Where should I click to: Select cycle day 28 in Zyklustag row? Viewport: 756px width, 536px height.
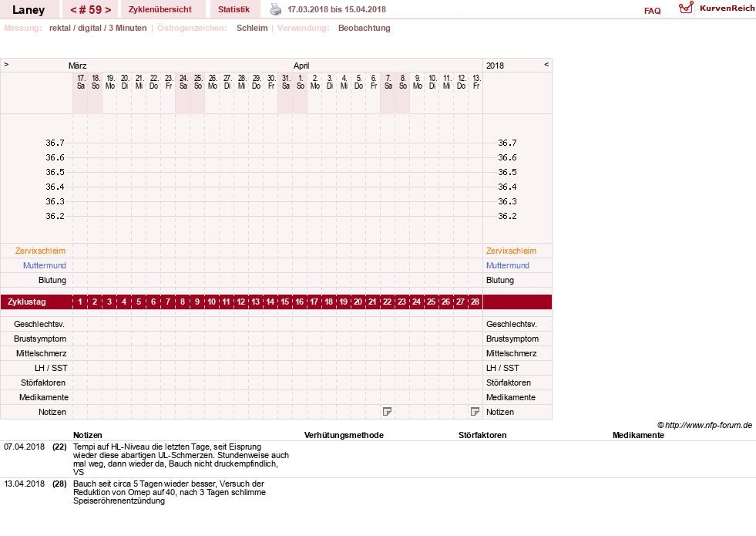(x=475, y=302)
